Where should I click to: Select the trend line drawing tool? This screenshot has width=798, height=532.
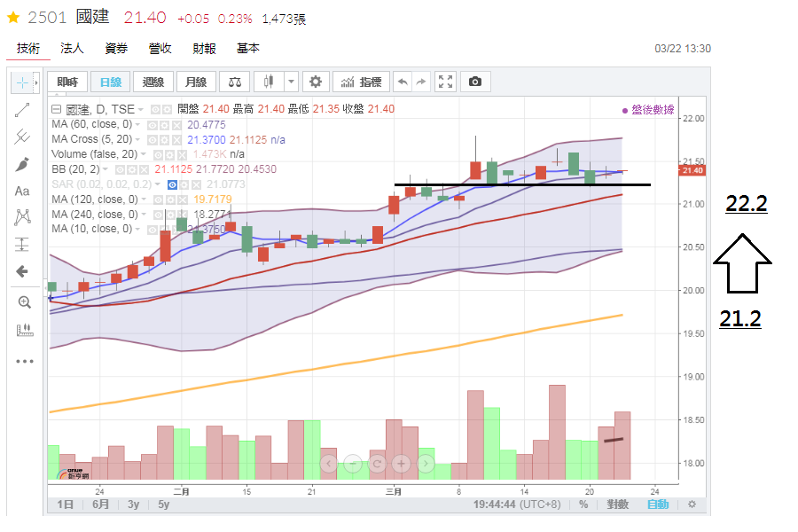pos(23,109)
